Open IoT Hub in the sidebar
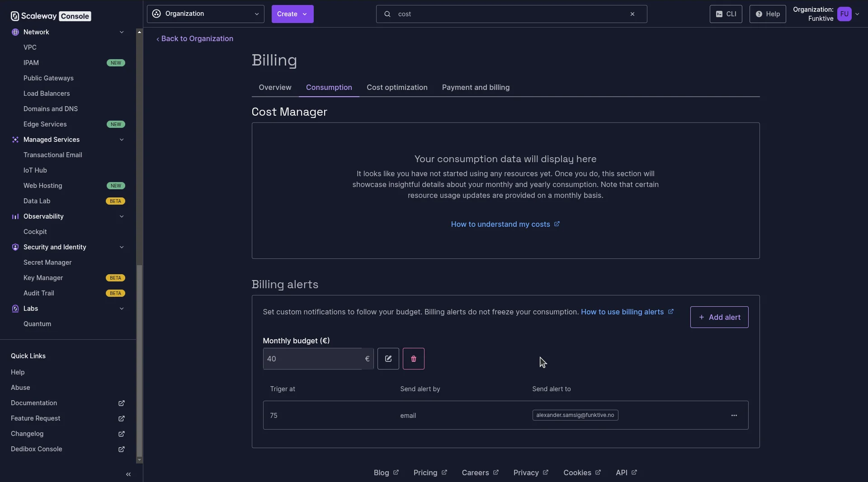Viewport: 868px width, 482px height. 35,170
